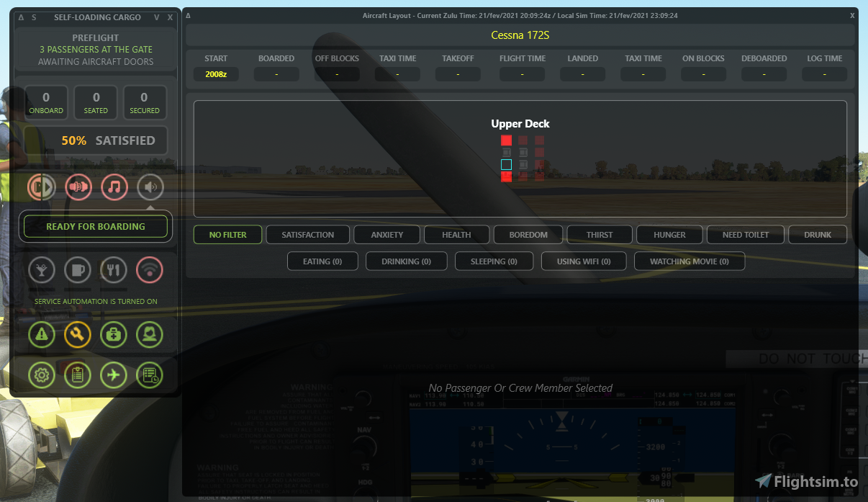Select the music note audio icon

[x=114, y=187]
